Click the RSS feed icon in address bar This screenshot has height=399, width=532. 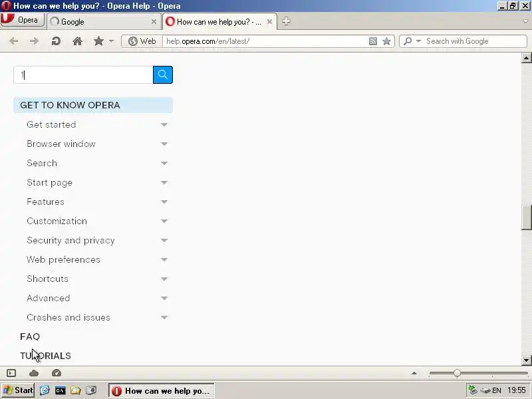373,41
